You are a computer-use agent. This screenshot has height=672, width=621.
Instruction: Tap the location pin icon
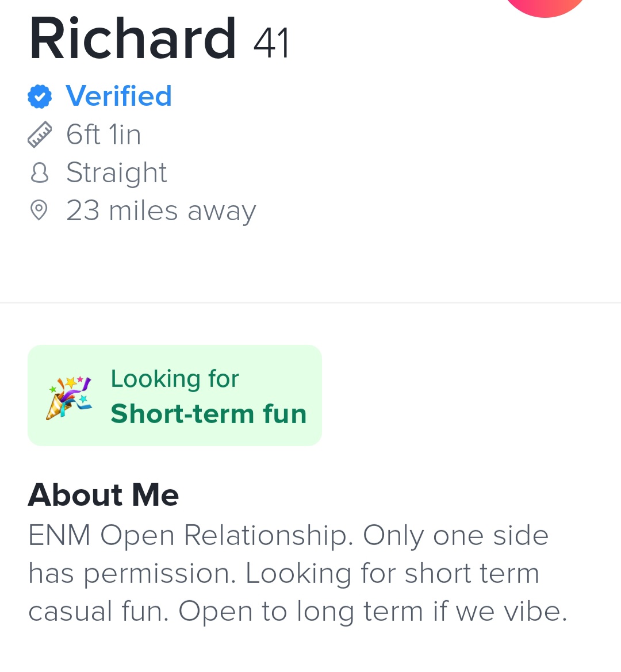tap(39, 210)
